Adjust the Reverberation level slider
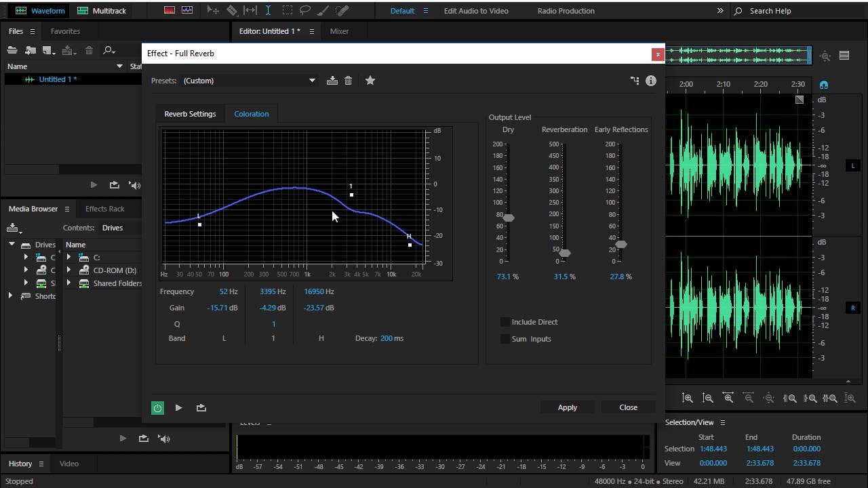The image size is (868, 488). 564,253
